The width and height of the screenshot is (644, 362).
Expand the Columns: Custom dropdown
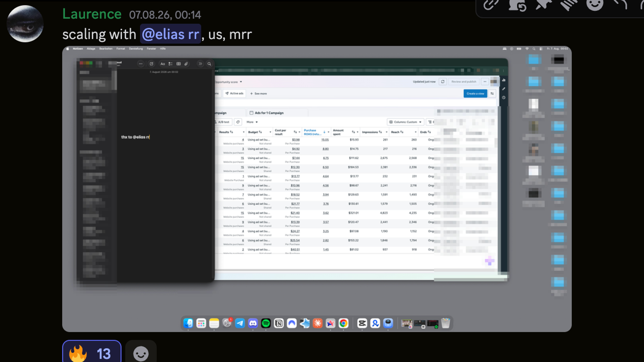(406, 122)
